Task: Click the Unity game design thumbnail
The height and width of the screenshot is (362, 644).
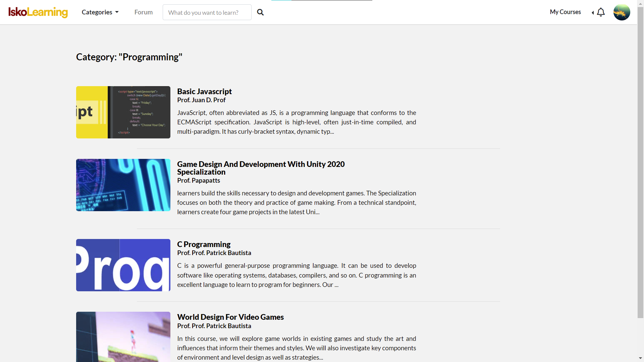Action: pyautogui.click(x=123, y=185)
